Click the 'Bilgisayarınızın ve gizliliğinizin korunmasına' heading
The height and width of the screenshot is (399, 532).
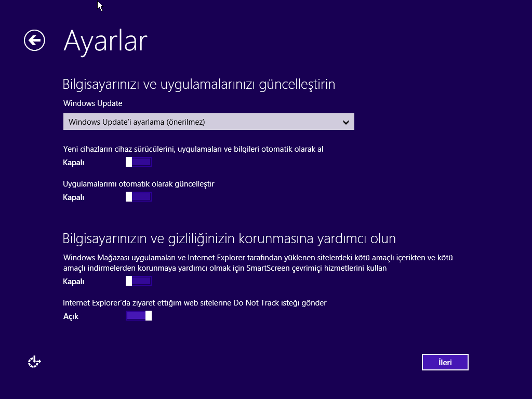click(x=229, y=238)
